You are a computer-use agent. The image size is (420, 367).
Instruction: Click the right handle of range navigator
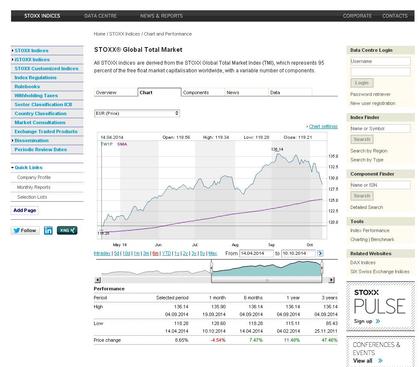click(x=322, y=266)
